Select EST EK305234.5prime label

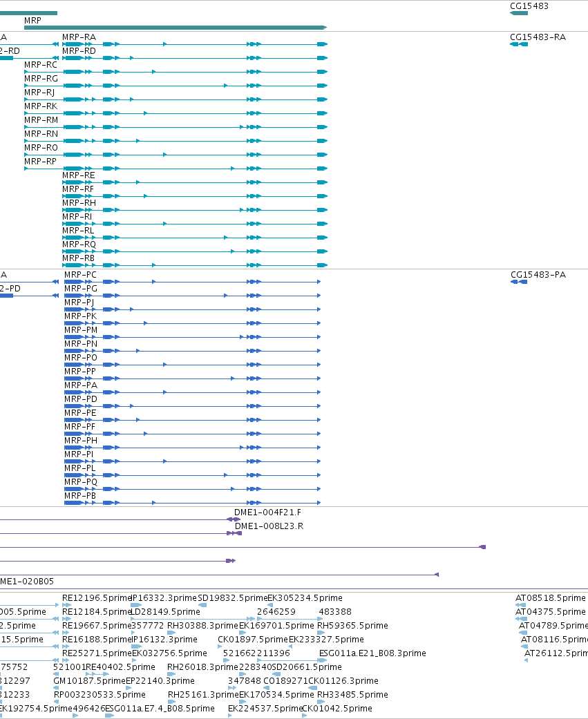[305, 598]
